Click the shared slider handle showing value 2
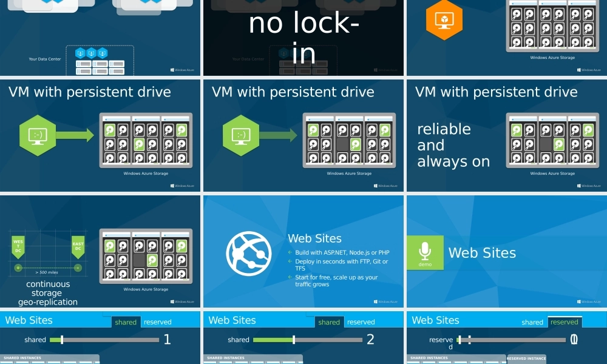The image size is (607, 364). 294,340
